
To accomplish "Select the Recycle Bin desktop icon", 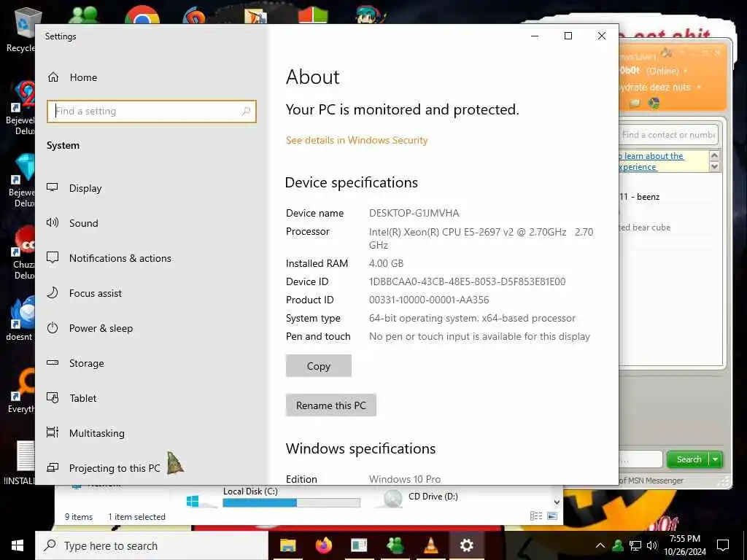I will pos(21,29).
